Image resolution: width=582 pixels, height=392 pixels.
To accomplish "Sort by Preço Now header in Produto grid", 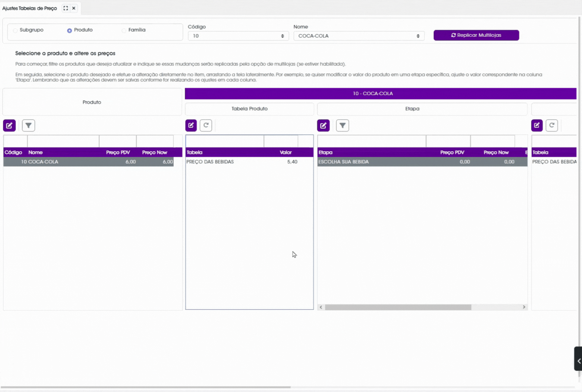I will pyautogui.click(x=154, y=152).
